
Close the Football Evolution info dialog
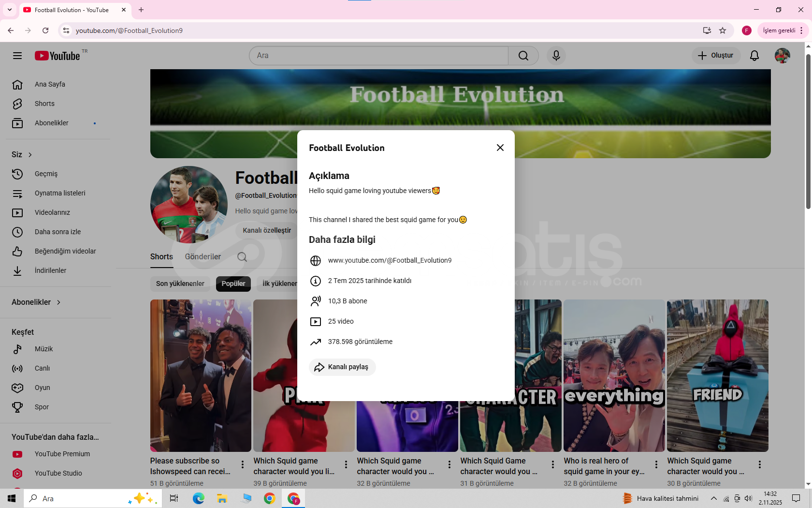tap(500, 148)
